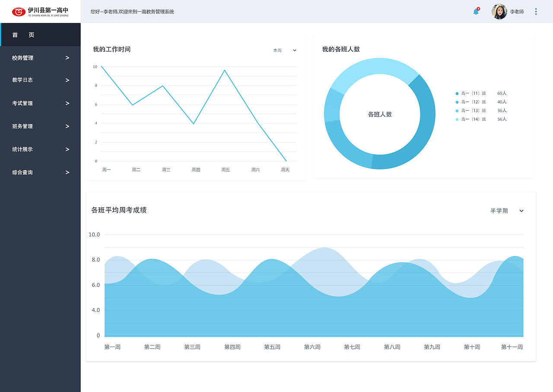Image resolution: width=553 pixels, height=392 pixels.
Task: Open the 本周 time range dropdown
Action: pos(285,51)
